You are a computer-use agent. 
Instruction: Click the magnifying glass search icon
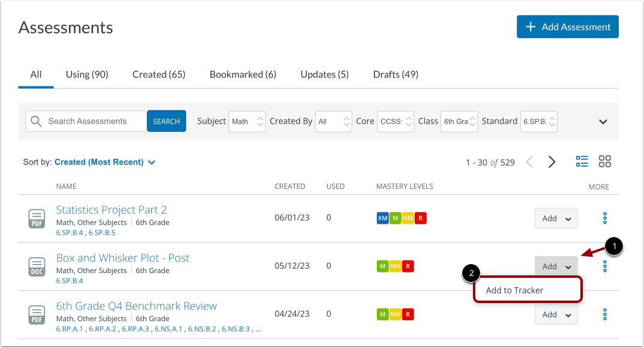point(36,121)
